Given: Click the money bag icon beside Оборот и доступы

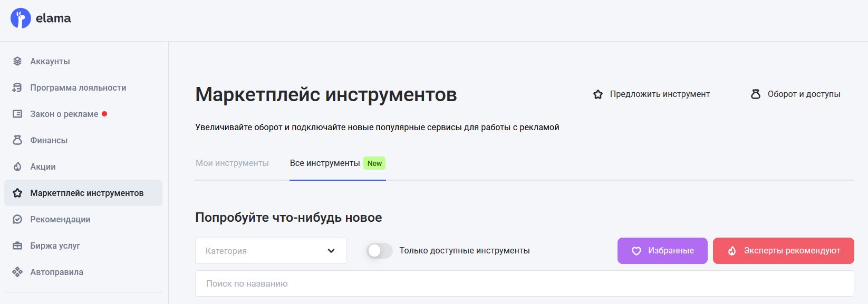Looking at the screenshot, I should [756, 94].
